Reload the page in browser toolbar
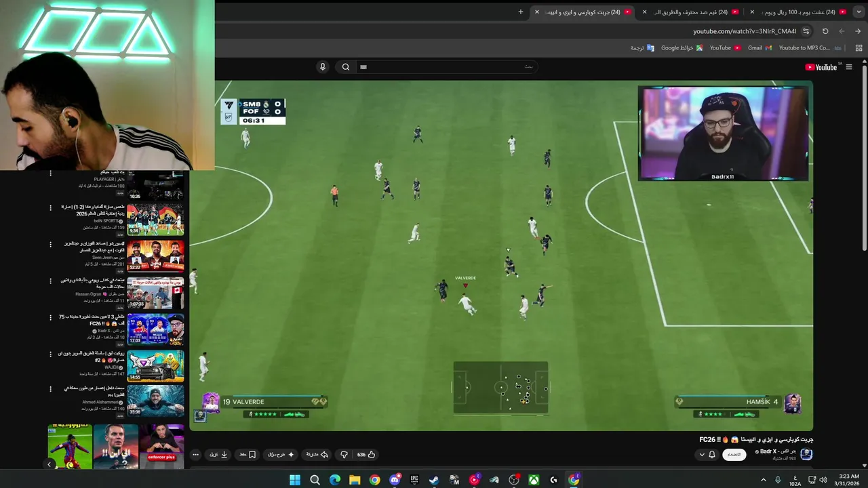Viewport: 868px width, 488px height. coord(825,31)
